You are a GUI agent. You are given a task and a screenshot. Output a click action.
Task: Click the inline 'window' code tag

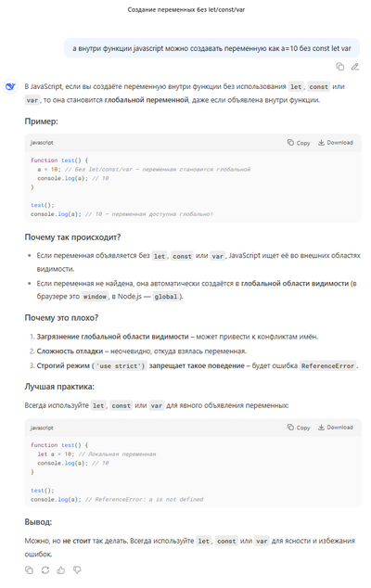point(95,297)
